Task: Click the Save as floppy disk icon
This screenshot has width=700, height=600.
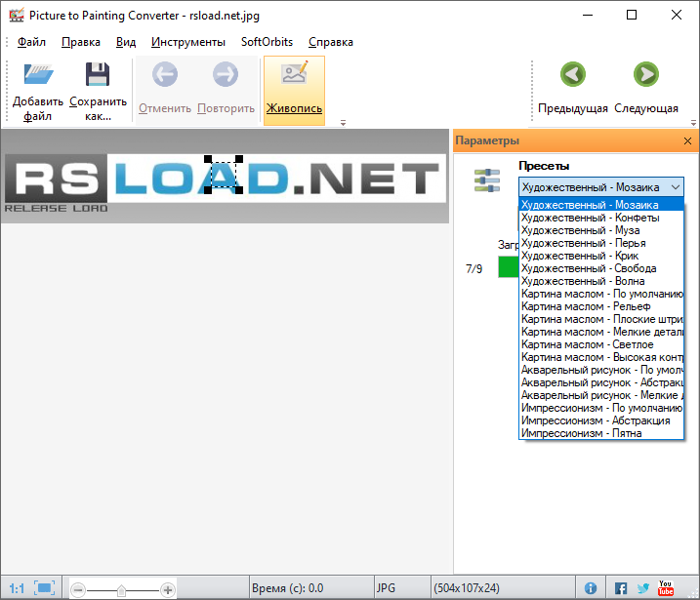Action: pos(98,74)
